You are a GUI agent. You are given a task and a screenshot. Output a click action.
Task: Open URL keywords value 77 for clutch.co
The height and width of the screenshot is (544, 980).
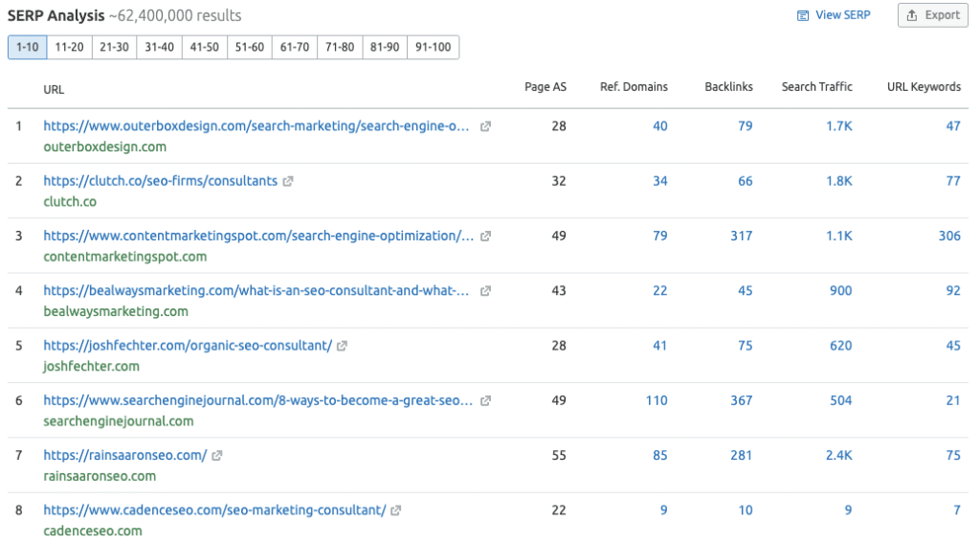pos(953,181)
